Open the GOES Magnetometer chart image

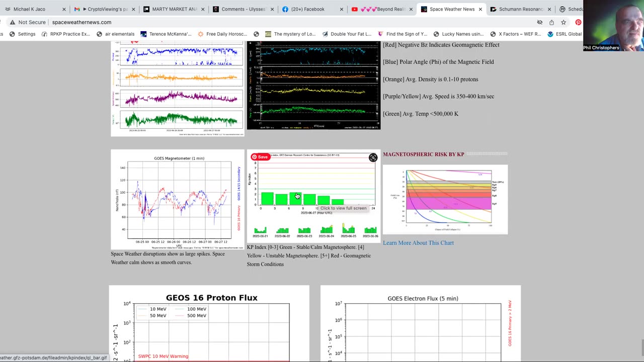(178, 200)
